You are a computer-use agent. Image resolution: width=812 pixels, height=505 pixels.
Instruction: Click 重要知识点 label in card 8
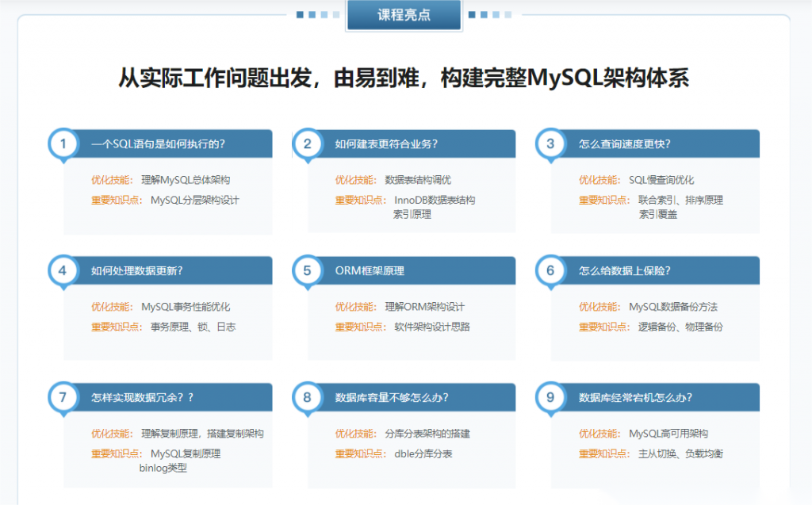361,453
